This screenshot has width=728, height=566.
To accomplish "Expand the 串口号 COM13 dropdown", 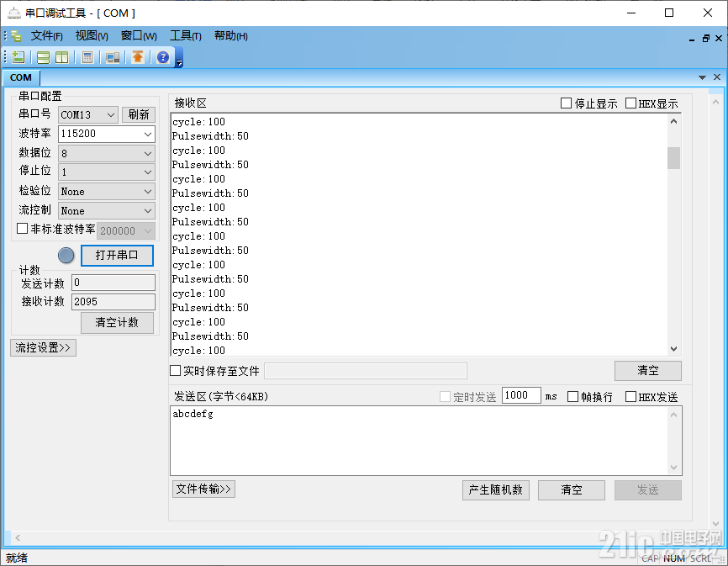I will point(110,114).
